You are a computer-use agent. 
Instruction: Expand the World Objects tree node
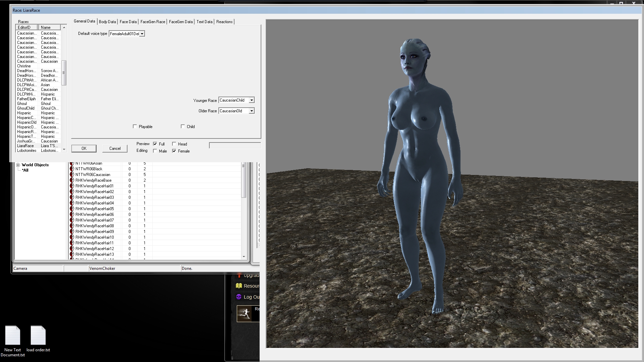click(18, 165)
